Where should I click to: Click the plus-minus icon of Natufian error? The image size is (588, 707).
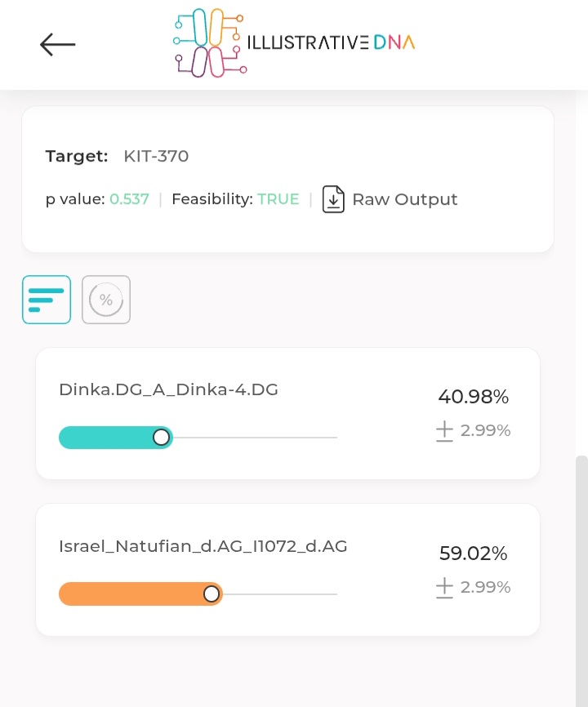pyautogui.click(x=444, y=588)
